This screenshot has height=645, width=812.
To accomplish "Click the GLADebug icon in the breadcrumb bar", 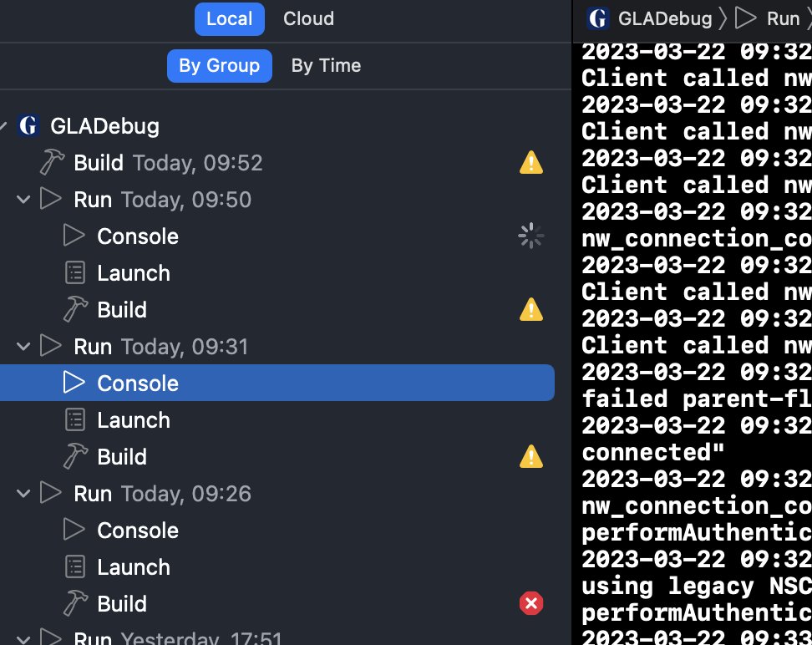I will coord(597,18).
